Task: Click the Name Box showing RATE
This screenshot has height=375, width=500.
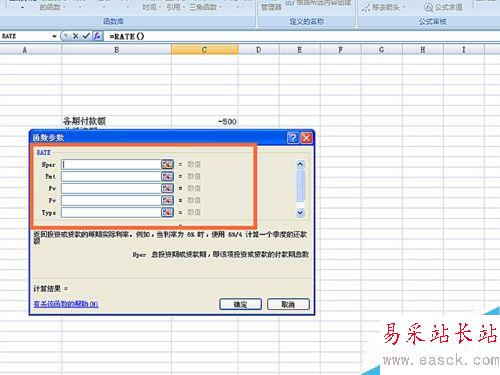Action: 26,36
